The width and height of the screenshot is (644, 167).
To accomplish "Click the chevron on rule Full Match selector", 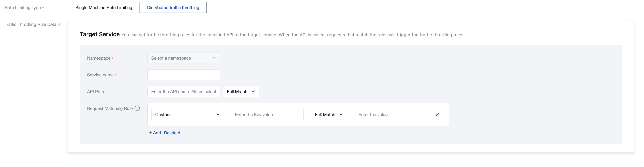I will (x=341, y=114).
